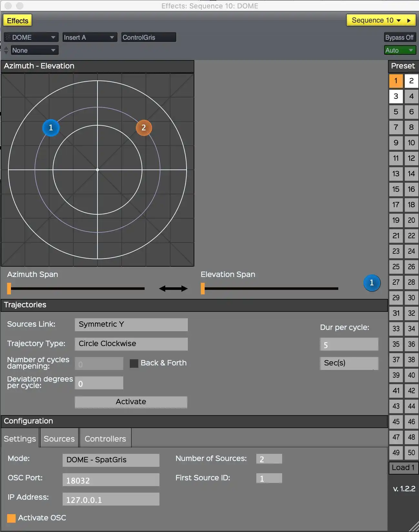Click the span link double-arrow icon
The height and width of the screenshot is (532, 419).
click(173, 289)
